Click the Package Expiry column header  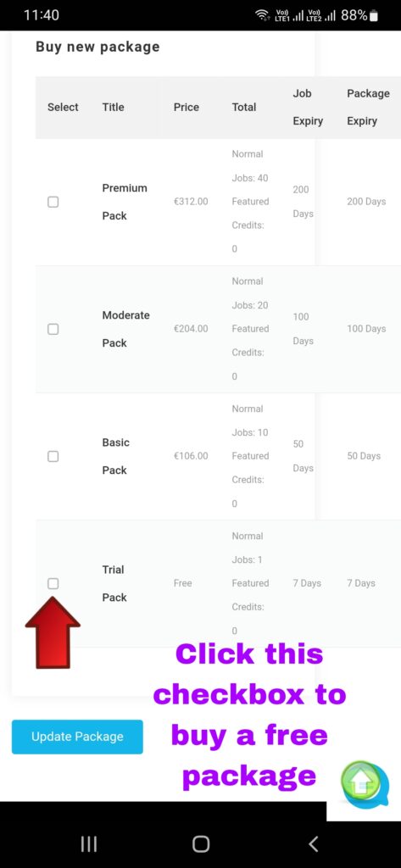pyautogui.click(x=368, y=108)
